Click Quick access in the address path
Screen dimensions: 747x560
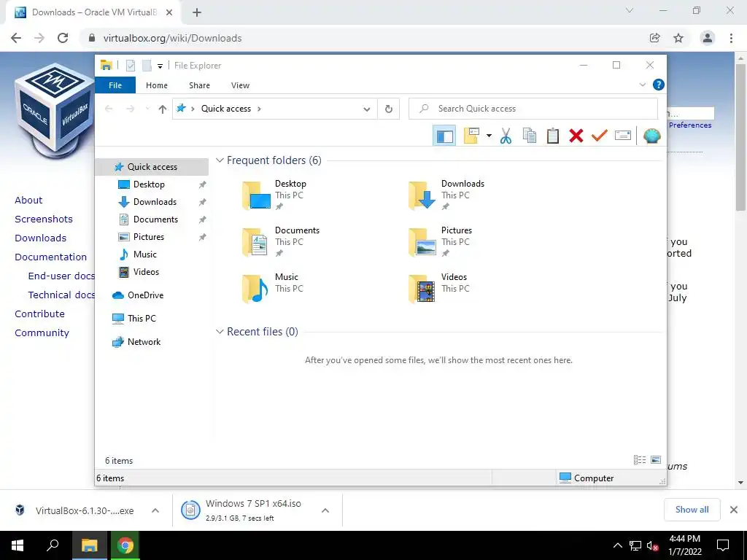coord(226,109)
